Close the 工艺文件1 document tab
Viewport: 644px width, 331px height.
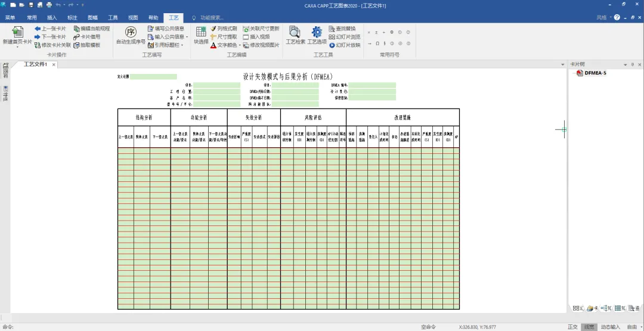(x=54, y=65)
